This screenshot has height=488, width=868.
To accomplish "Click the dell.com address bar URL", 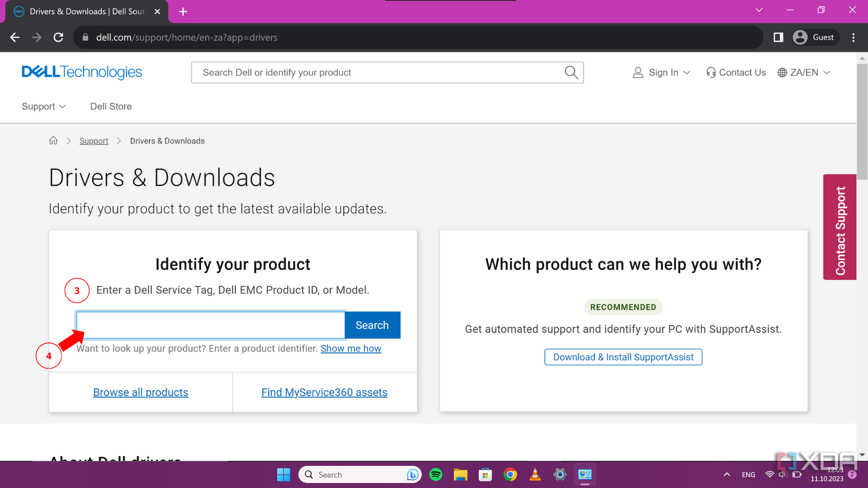I will (187, 38).
